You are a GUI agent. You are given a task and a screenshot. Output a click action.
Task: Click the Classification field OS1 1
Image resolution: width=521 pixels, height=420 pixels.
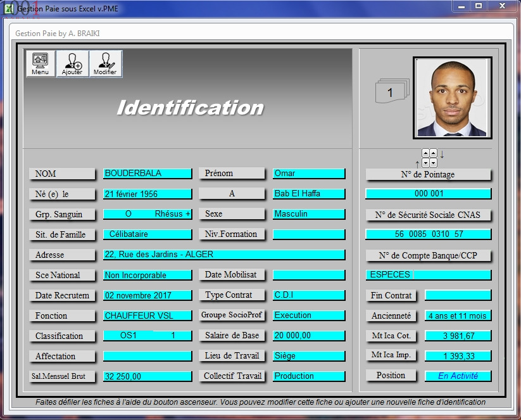click(x=148, y=336)
